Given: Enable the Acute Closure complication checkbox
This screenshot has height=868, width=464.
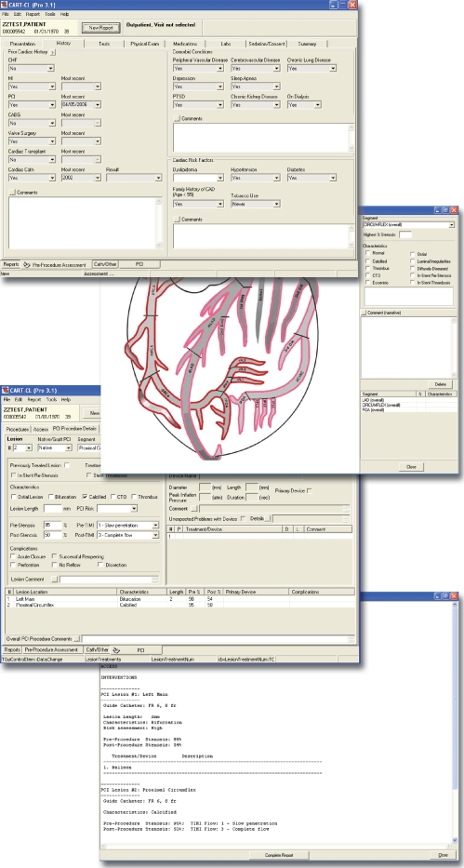Looking at the screenshot, I should [x=13, y=556].
